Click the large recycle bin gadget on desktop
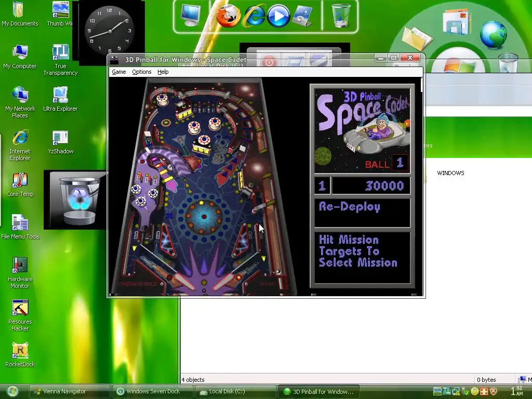 coord(79,200)
